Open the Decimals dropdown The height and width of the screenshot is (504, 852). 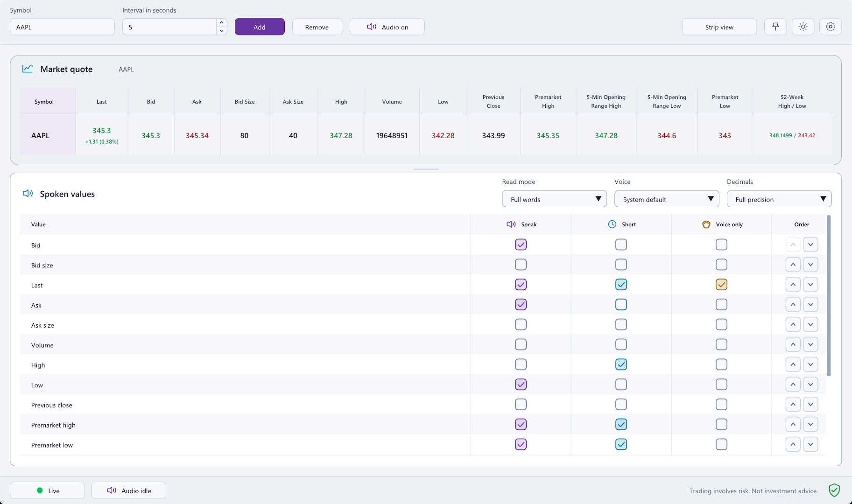point(779,199)
